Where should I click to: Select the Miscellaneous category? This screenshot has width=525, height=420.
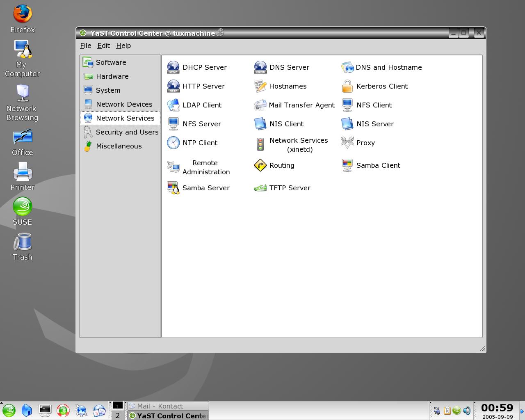(120, 146)
